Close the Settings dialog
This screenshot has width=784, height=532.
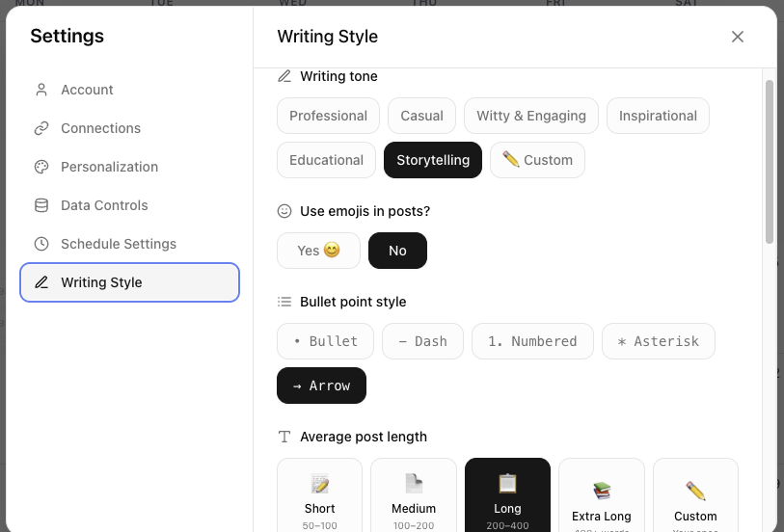click(738, 37)
